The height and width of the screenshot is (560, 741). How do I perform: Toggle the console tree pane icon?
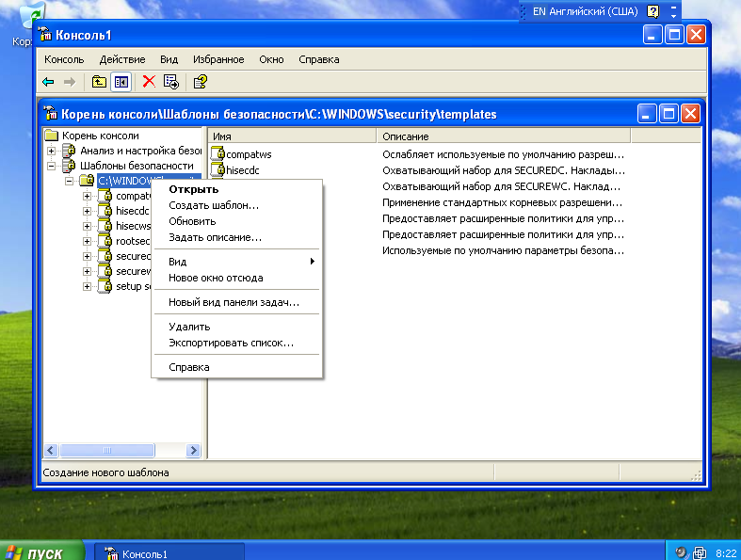(121, 82)
